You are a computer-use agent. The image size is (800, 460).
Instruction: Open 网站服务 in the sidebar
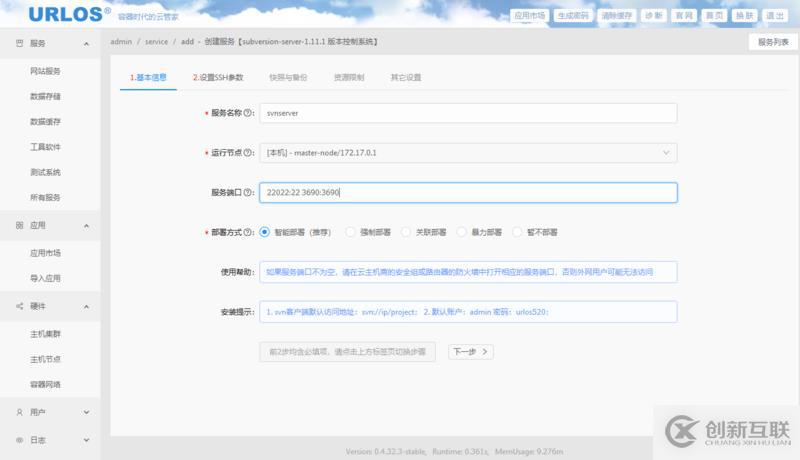[46, 71]
